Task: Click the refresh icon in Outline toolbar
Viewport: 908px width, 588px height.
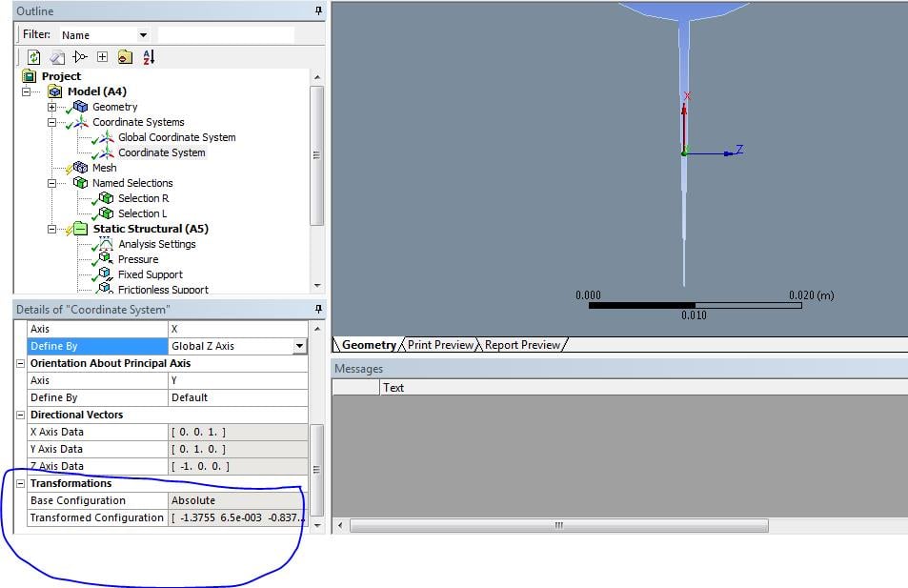Action: (33, 57)
